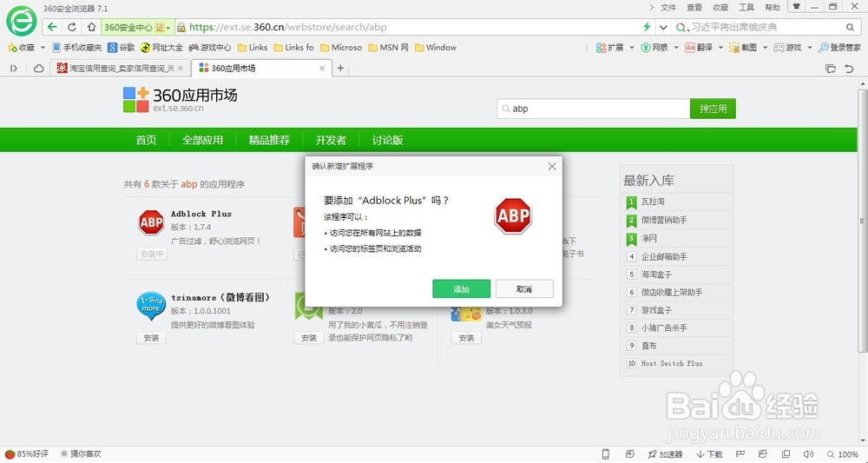
Task: Expand the 截图 dropdown arrow
Action: (765, 48)
